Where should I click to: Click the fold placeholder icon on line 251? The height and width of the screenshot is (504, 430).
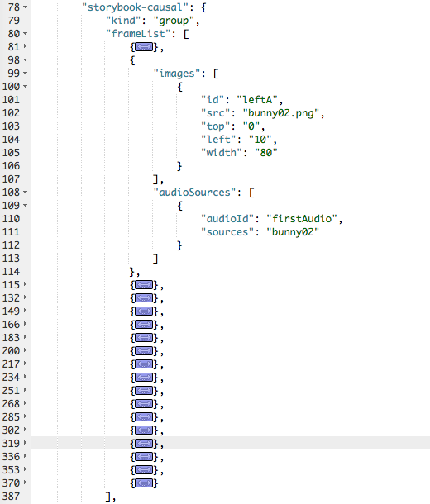(x=144, y=390)
